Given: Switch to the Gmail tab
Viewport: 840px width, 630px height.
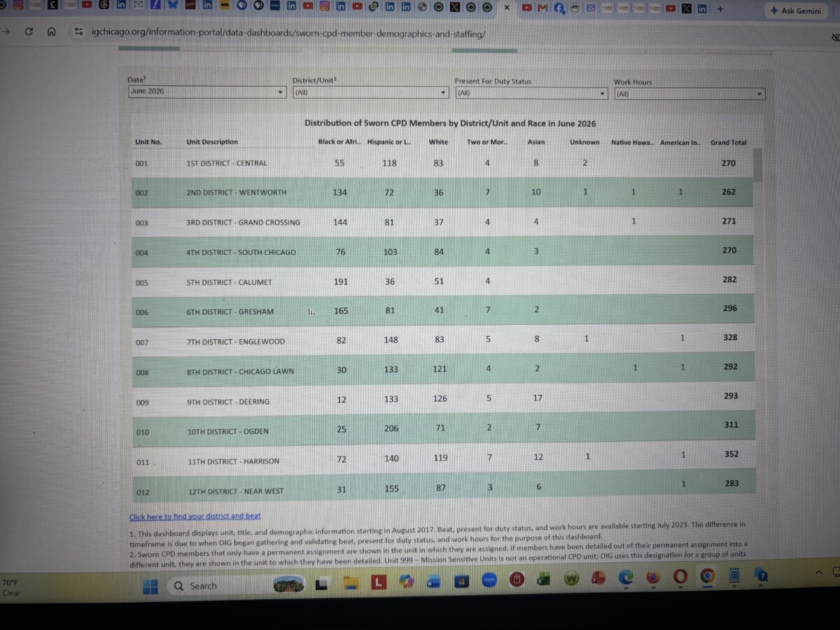Looking at the screenshot, I should click(x=542, y=8).
